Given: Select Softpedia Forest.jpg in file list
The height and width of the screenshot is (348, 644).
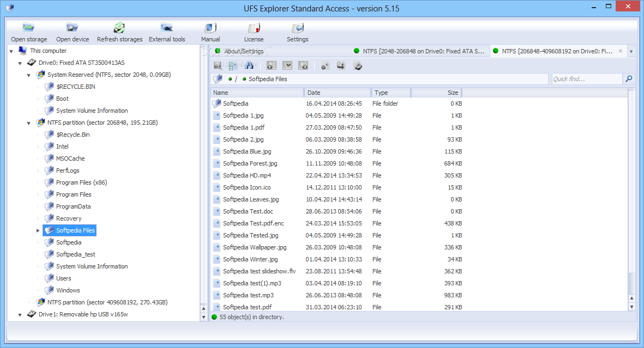Looking at the screenshot, I should pos(250,163).
